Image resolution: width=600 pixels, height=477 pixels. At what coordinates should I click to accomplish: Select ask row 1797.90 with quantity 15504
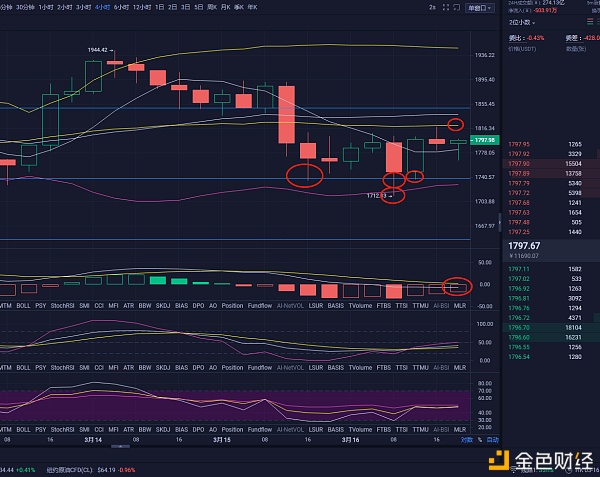pos(551,164)
